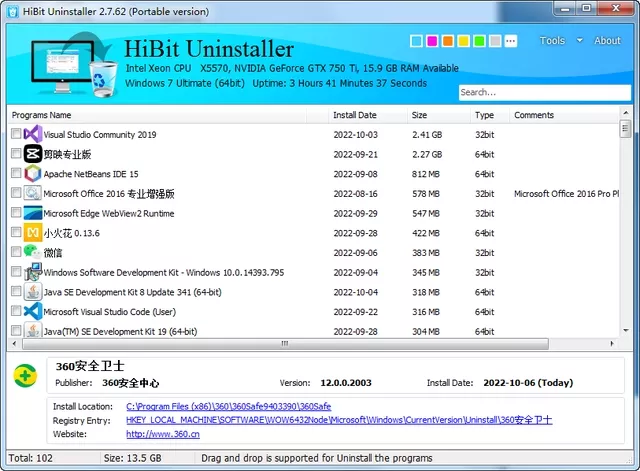Viewport: 640px width, 471px height.
Task: Click the Java SE Development Kit 8 icon
Action: coord(33,292)
